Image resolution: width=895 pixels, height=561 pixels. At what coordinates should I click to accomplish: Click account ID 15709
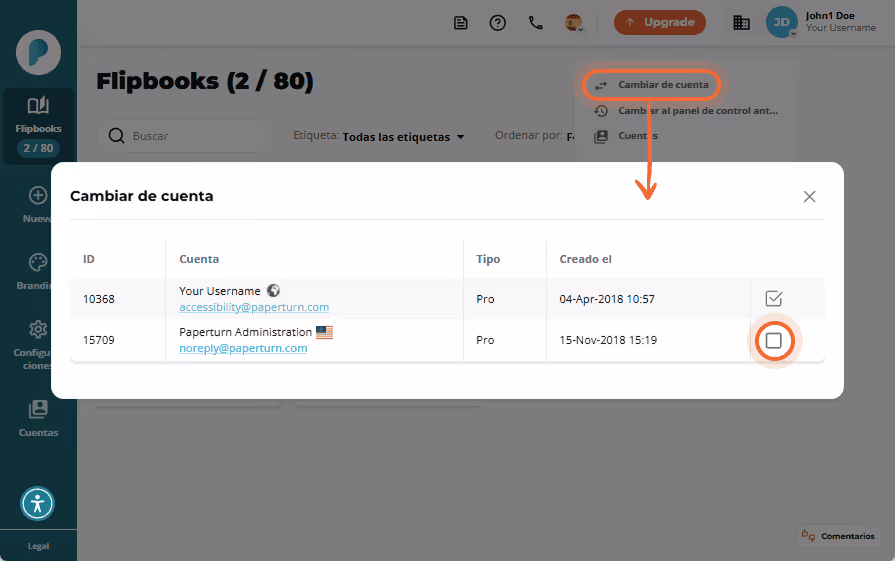point(99,340)
